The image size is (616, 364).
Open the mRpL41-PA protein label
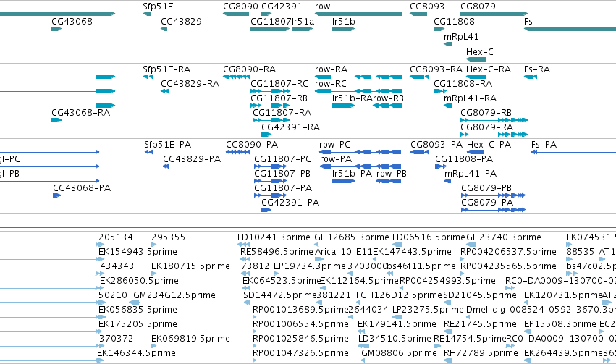[x=471, y=174]
